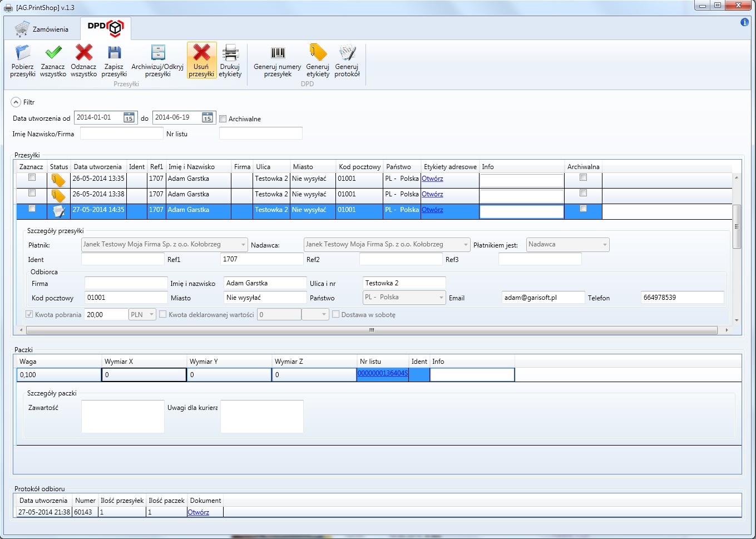Check Zaznacz box for 26-05-2014 13:38 shipment
756x539 pixels.
(x=32, y=193)
